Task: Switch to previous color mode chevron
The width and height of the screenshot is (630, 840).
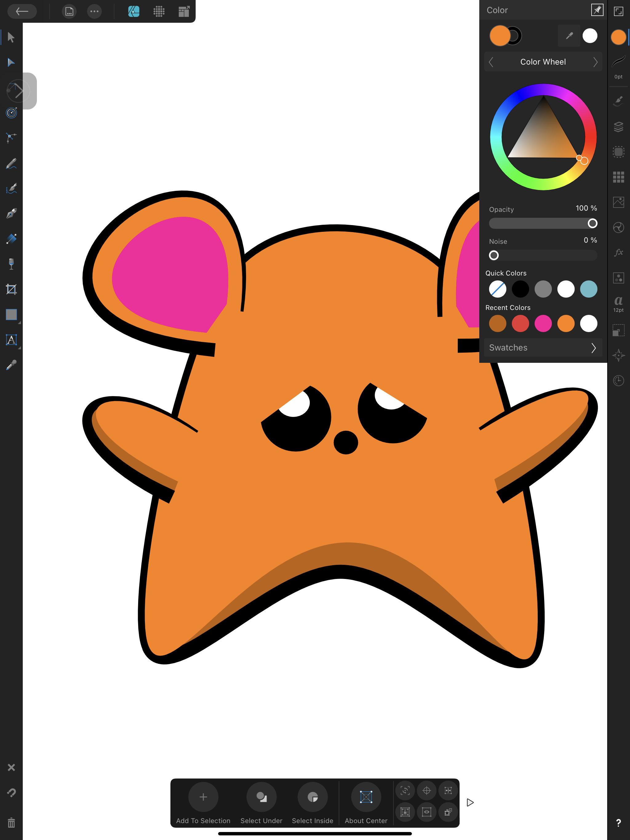Action: (x=491, y=62)
